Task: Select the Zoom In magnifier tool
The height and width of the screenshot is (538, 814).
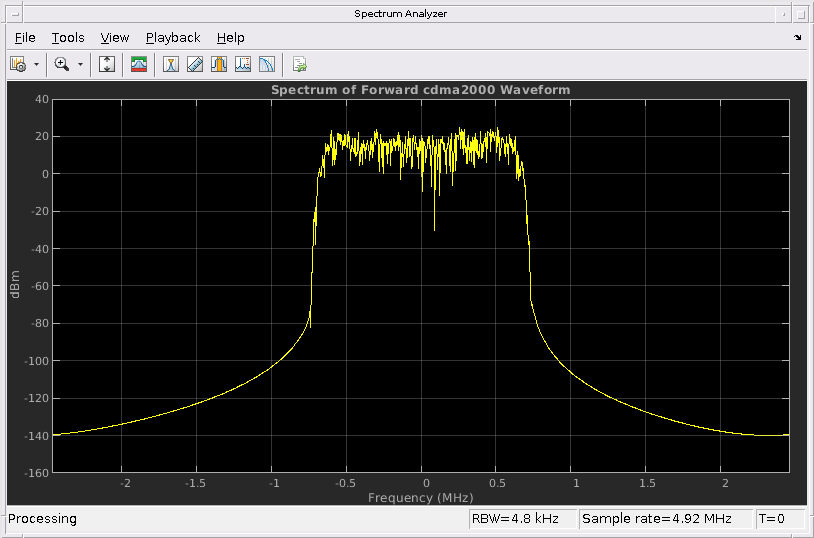Action: 62,64
